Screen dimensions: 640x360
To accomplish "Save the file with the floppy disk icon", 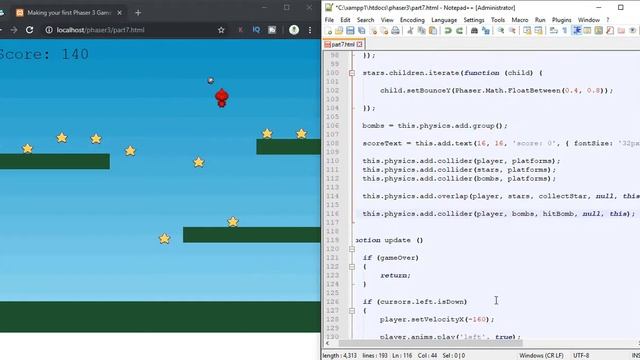I will pos(350,31).
